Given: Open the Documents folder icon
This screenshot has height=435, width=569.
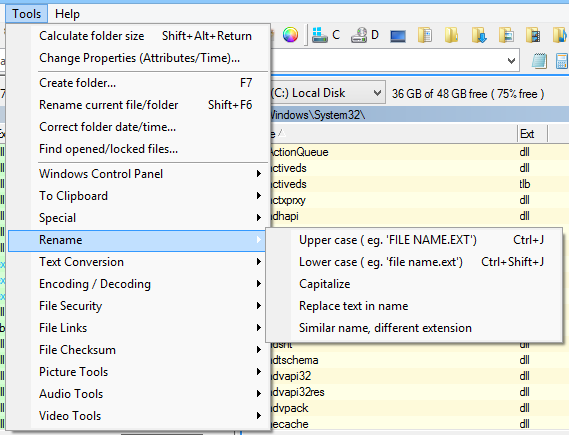Looking at the screenshot, I should click(x=425, y=35).
